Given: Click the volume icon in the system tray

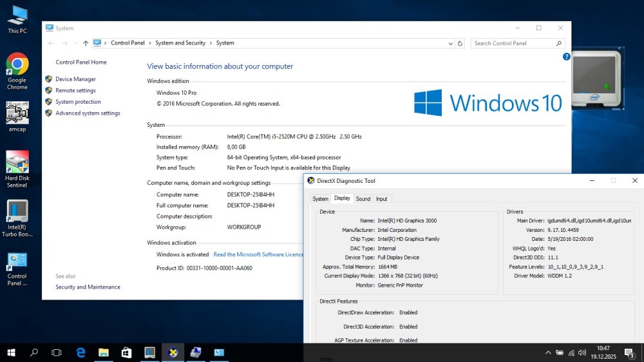Looking at the screenshot, I should (x=583, y=352).
